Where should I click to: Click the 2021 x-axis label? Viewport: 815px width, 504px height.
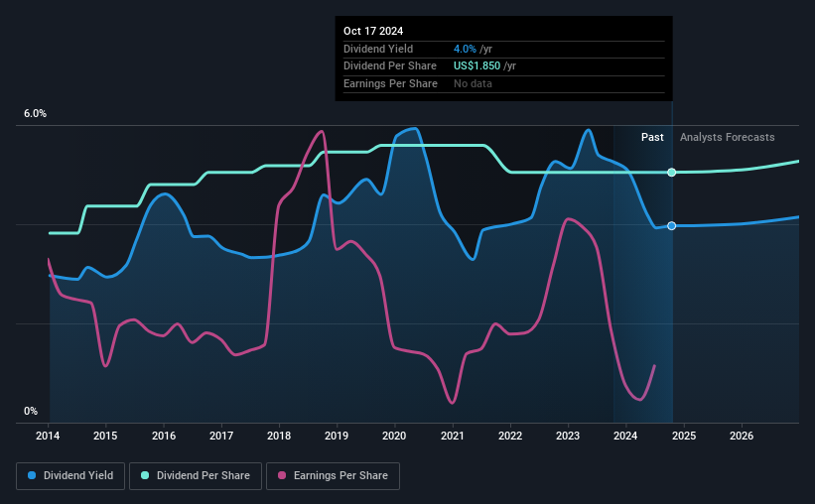[453, 436]
